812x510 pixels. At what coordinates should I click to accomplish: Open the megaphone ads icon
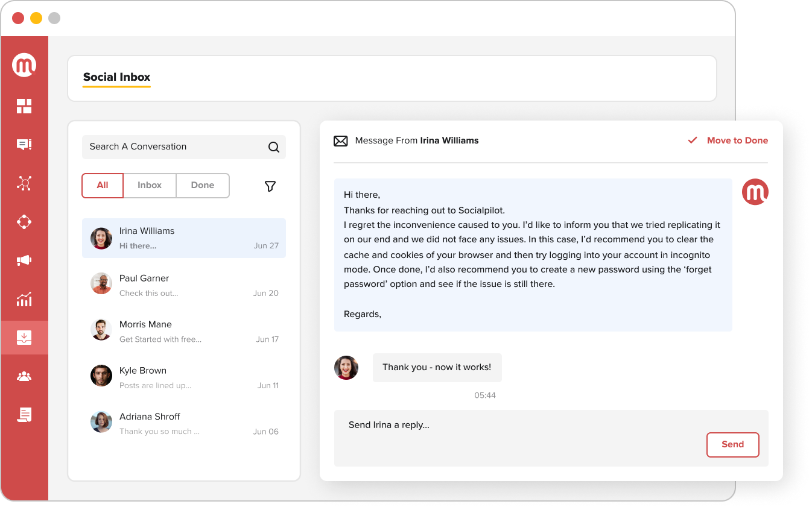pos(24,260)
